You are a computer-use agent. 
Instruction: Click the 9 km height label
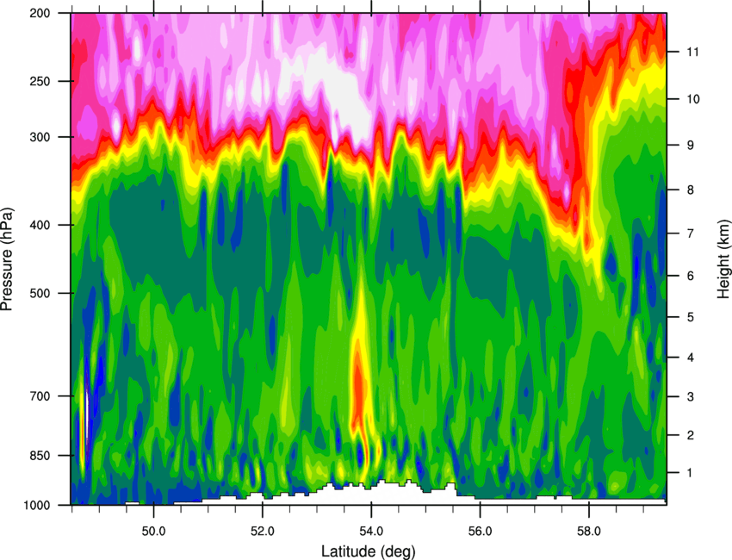691,146
